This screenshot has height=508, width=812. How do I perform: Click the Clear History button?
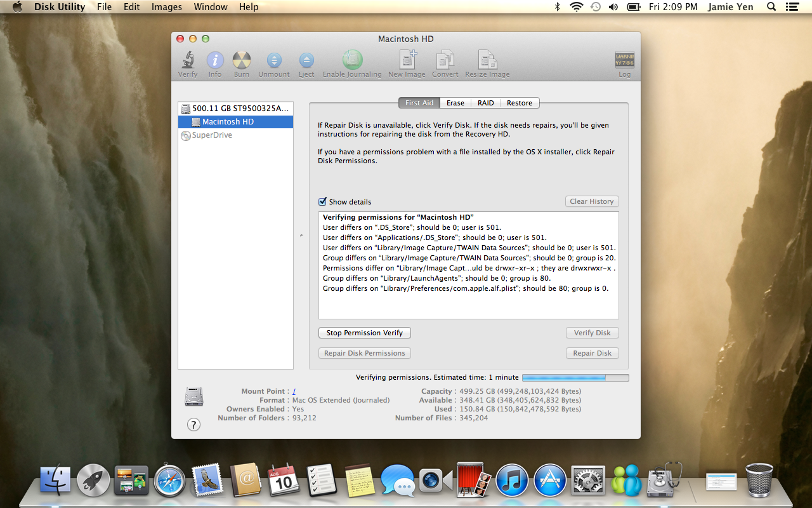tap(592, 201)
